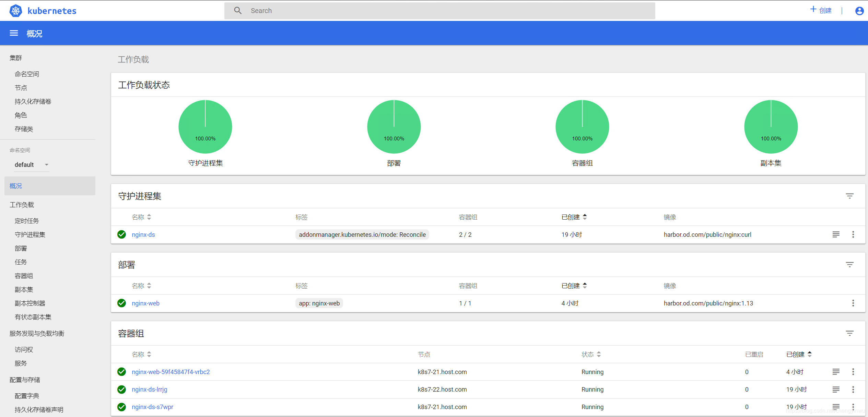Screen dimensions: 868x417
Task: Open filter icon in pods card
Action: [x=849, y=333]
